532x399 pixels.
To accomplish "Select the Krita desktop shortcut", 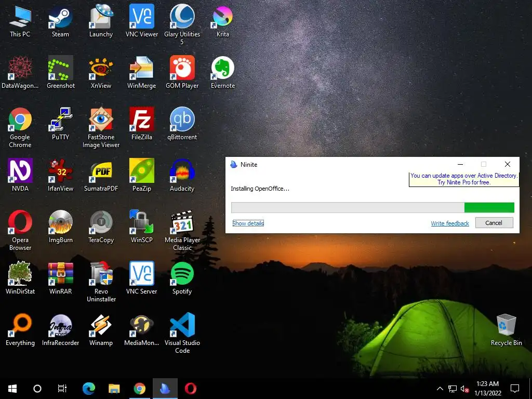I will [222, 20].
